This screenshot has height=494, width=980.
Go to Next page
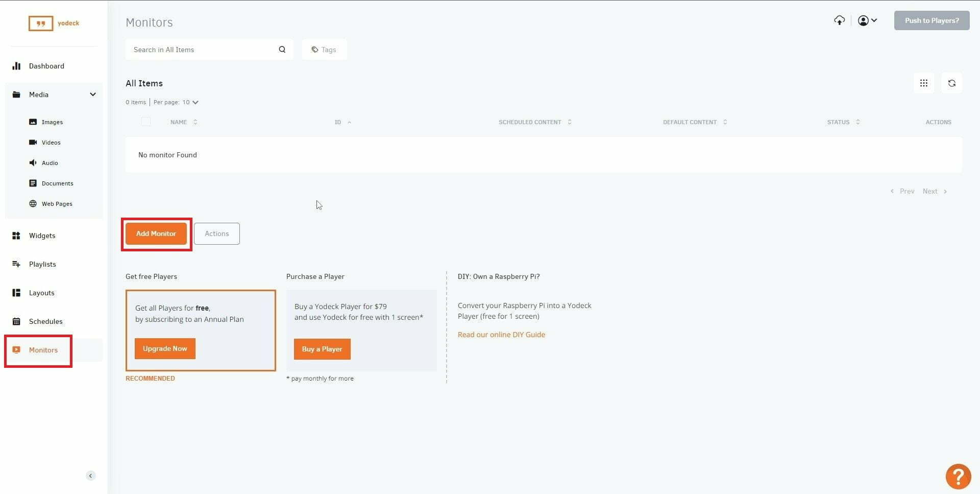pyautogui.click(x=935, y=191)
